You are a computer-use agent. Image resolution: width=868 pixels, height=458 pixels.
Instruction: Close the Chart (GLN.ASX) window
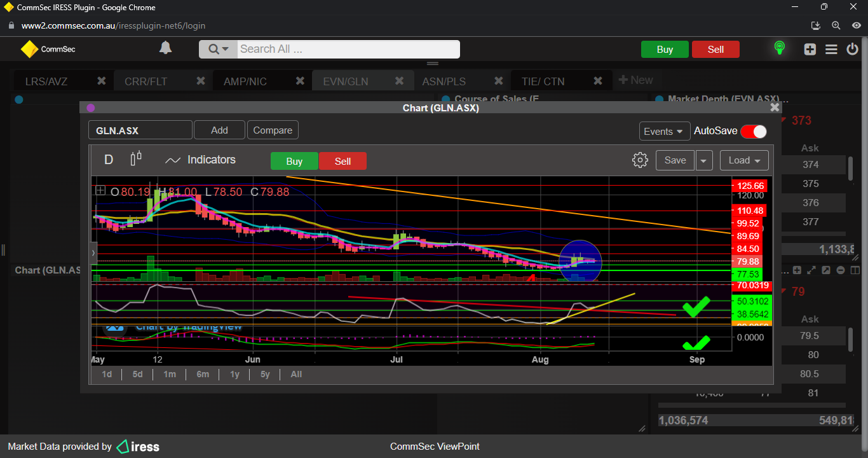[775, 108]
